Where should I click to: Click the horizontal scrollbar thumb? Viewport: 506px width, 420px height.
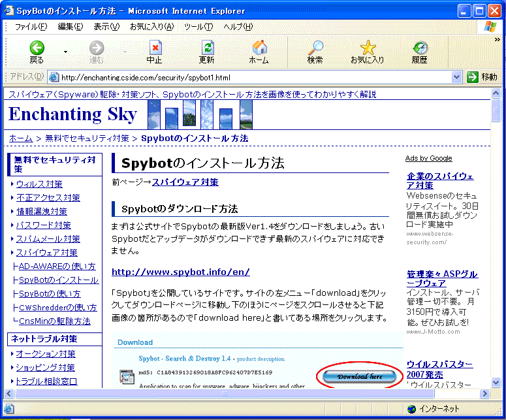coord(225,393)
